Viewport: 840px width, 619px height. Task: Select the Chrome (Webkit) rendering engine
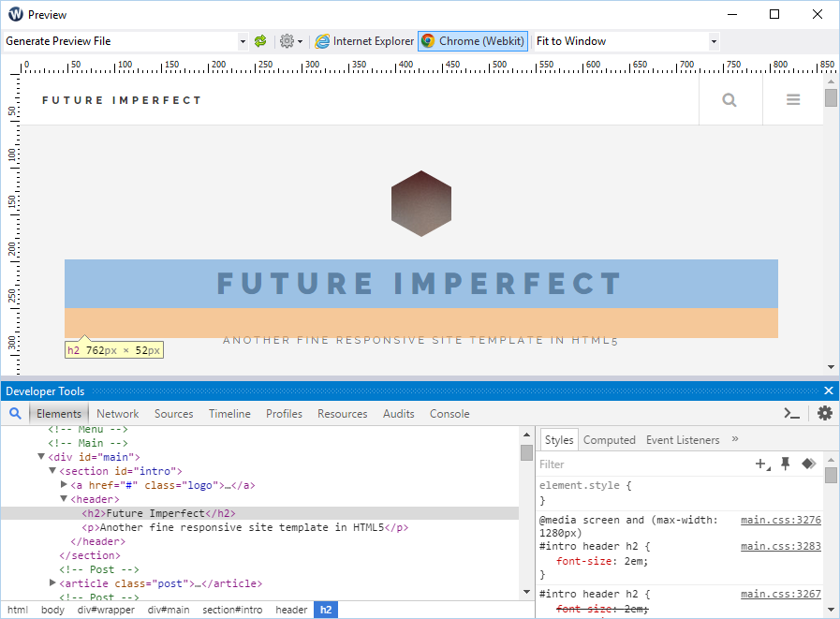pos(472,41)
